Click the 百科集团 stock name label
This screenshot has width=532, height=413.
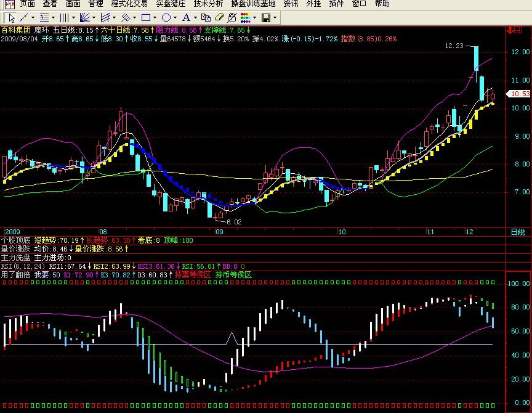(16, 30)
